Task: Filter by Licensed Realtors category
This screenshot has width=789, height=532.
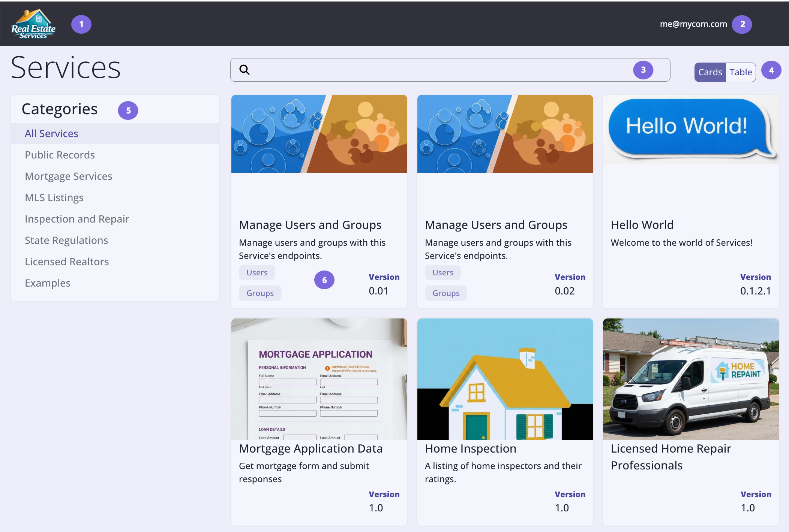Action: click(x=67, y=262)
